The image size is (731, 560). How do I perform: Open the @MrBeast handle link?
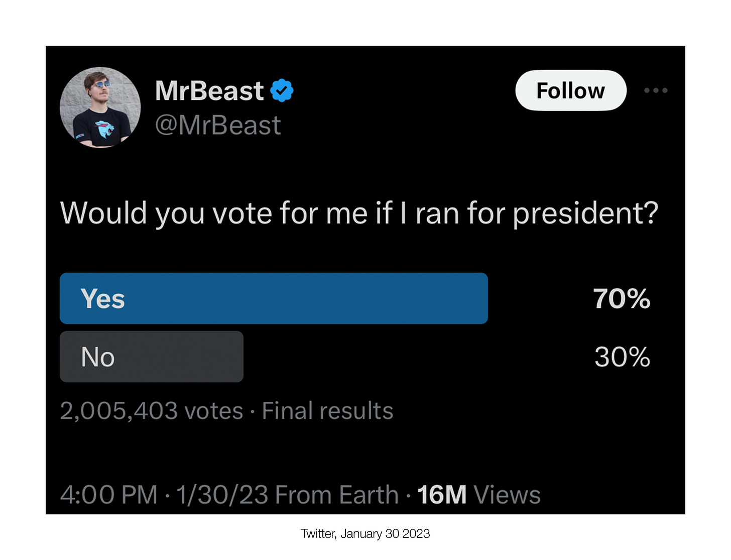218,125
